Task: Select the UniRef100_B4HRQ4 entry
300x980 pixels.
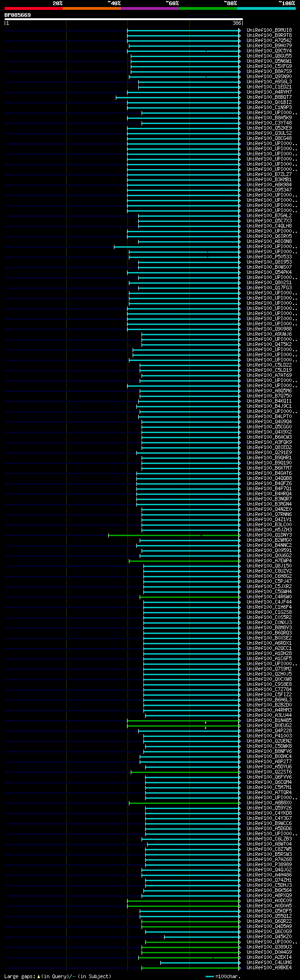Action: [x=269, y=494]
